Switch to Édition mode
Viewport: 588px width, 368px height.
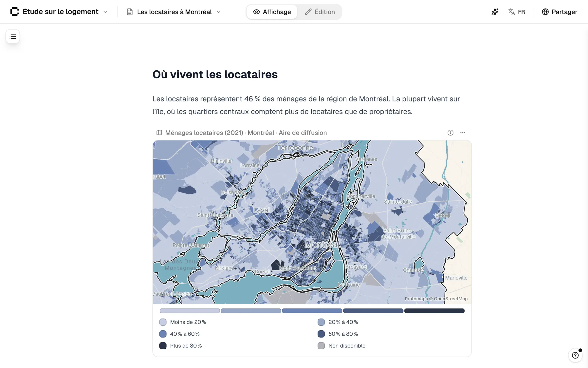320,12
